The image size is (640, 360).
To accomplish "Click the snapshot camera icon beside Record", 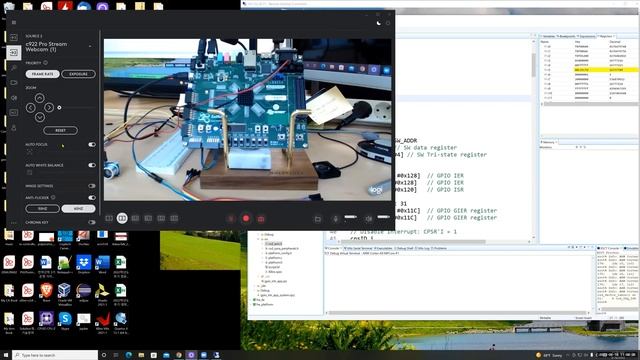I will click(x=261, y=219).
